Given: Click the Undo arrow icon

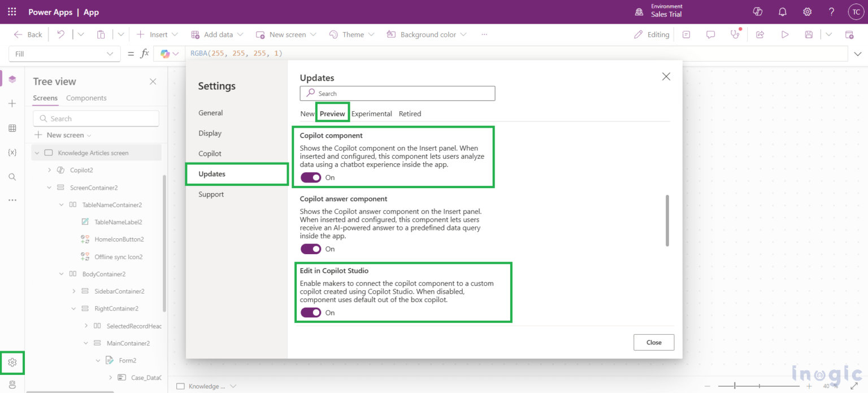Looking at the screenshot, I should [x=61, y=34].
